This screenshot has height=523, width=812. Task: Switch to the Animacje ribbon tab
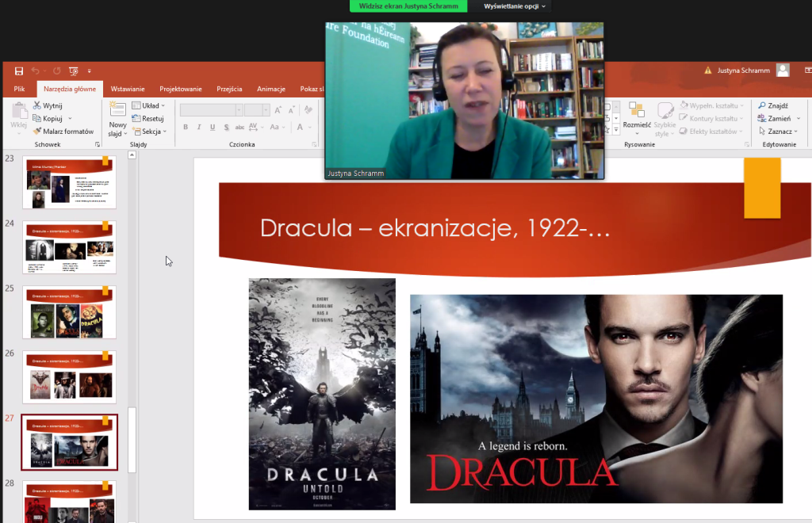tap(270, 89)
